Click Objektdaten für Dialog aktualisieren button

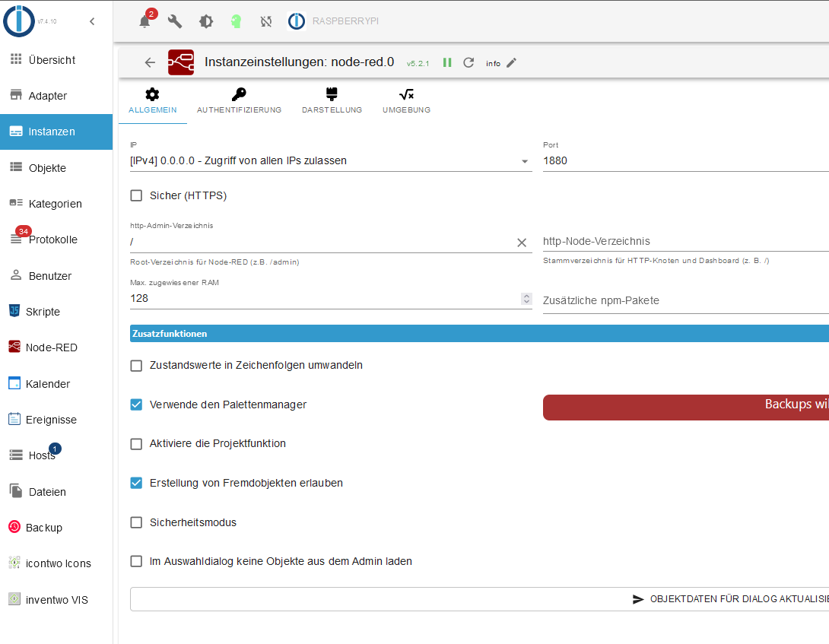[x=480, y=599]
